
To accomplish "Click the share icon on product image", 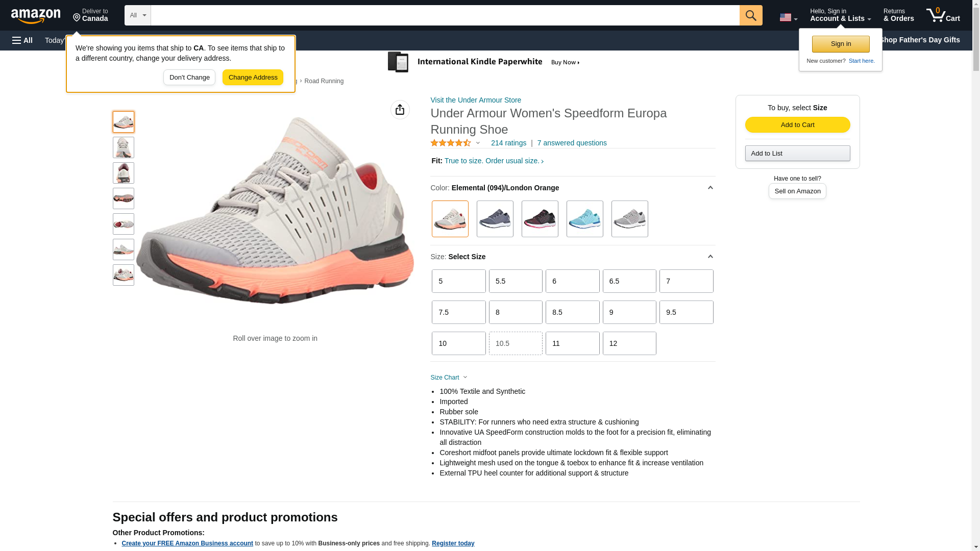I will click(400, 110).
